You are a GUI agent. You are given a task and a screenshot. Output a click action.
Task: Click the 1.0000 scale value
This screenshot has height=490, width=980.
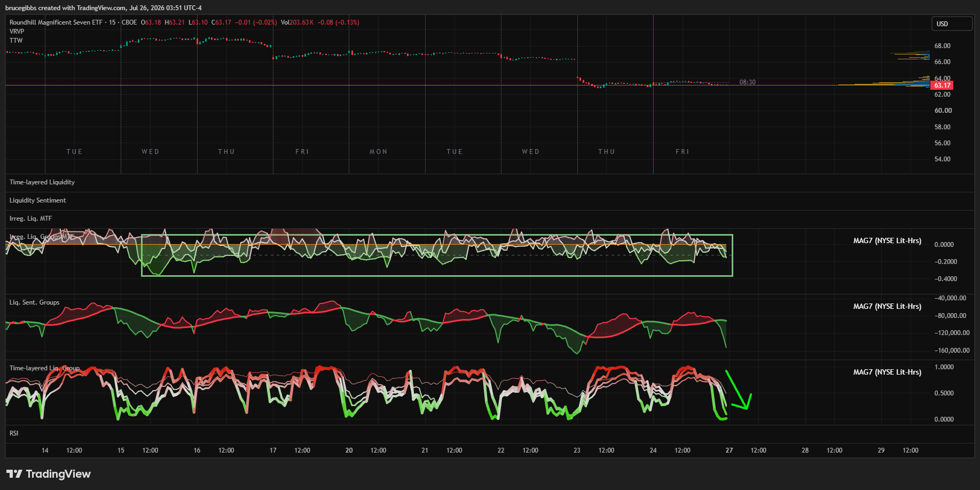coord(944,367)
